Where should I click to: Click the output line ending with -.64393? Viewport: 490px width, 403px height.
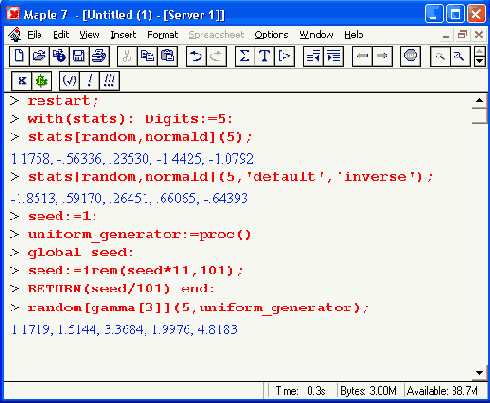[x=129, y=198]
